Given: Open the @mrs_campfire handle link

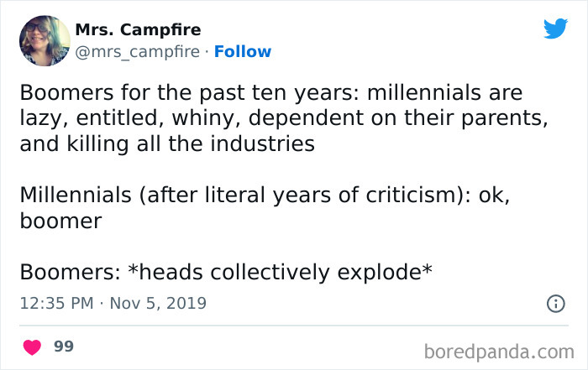Looking at the screenshot, I should (137, 52).
